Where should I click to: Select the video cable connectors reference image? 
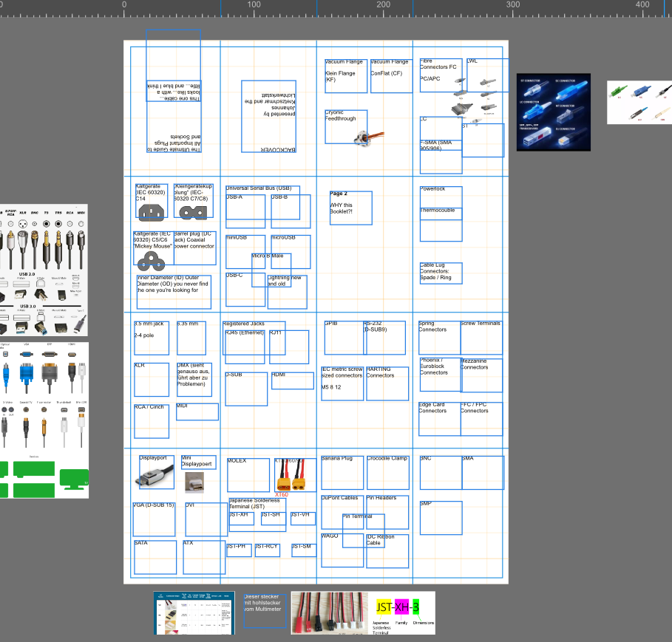point(44,420)
